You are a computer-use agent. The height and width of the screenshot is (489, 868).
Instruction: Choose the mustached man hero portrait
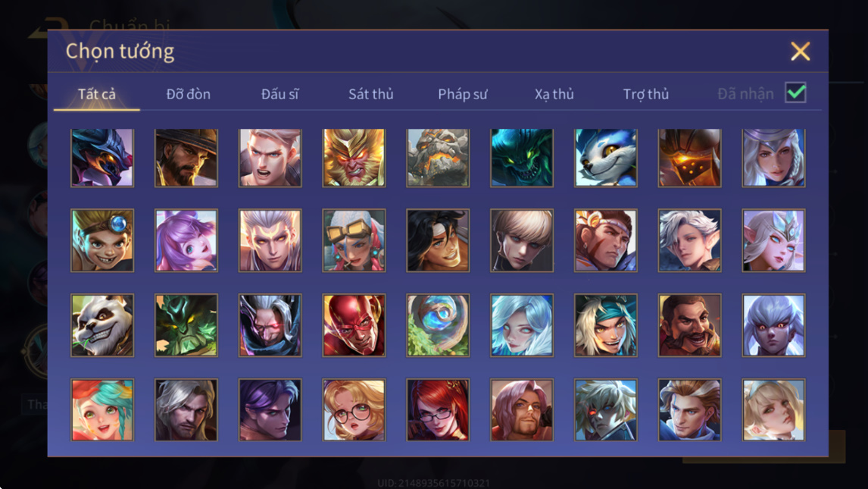click(689, 325)
